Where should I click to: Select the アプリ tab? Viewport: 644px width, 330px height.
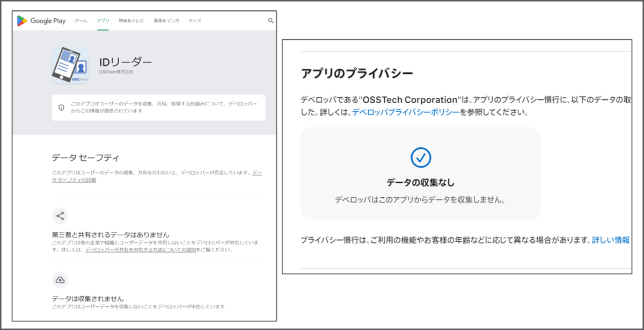(103, 20)
